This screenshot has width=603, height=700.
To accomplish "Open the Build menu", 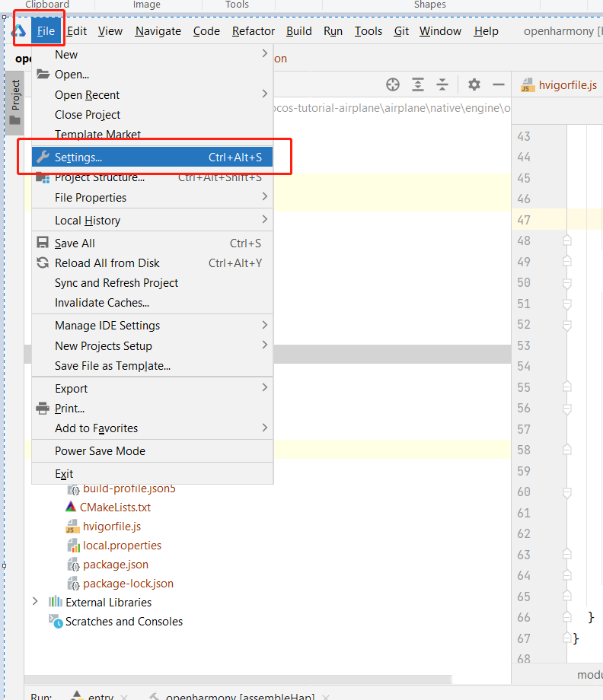I will (298, 30).
